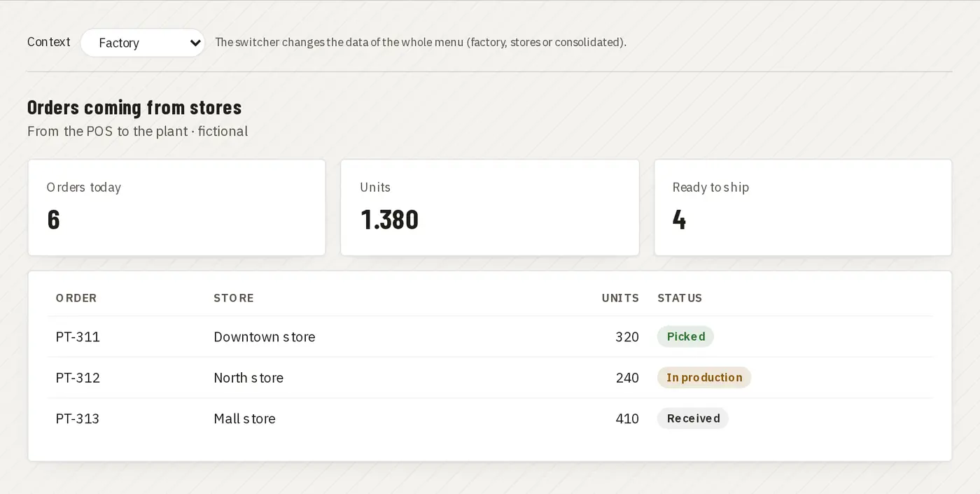
Task: Select order PT-313 cell
Action: point(78,418)
